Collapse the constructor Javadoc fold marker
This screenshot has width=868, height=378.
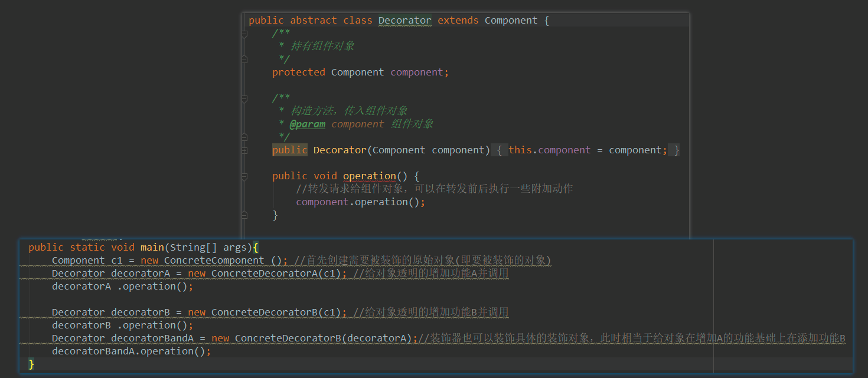point(244,98)
